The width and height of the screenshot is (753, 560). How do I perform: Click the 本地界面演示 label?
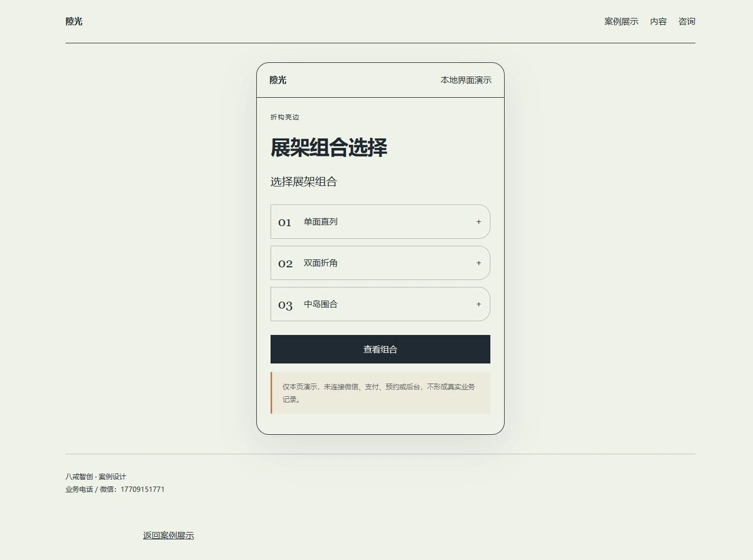pos(466,80)
